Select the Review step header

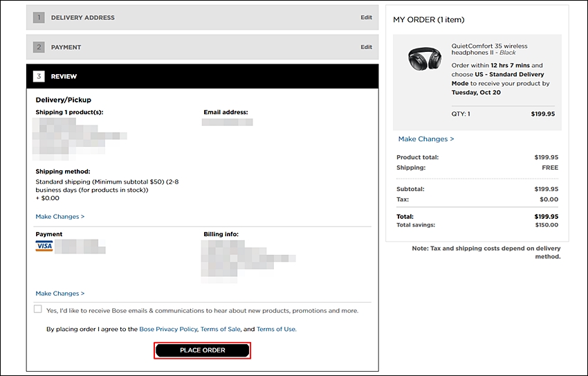coord(203,76)
